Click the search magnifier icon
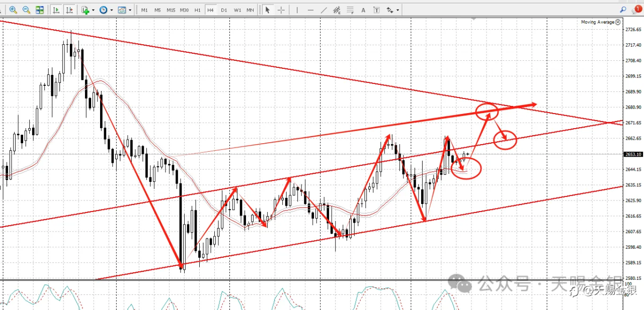This screenshot has width=644, height=310. click(x=623, y=10)
